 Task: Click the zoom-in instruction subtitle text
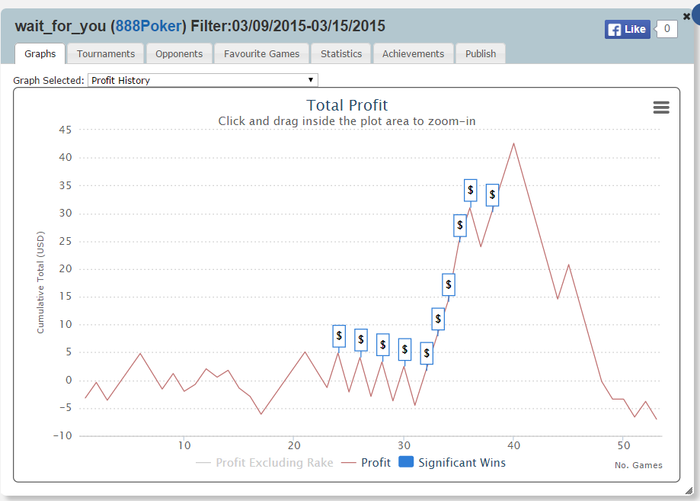click(347, 121)
